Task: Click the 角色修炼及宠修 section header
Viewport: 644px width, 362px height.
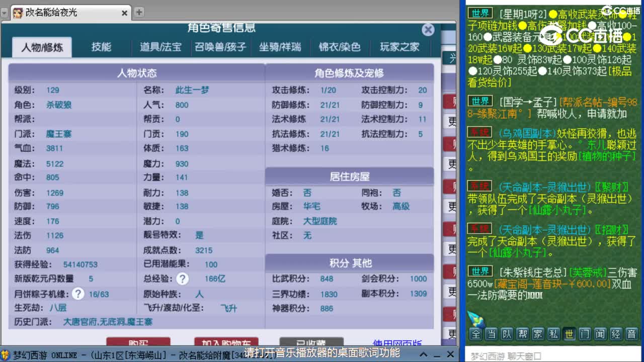Action: click(349, 73)
